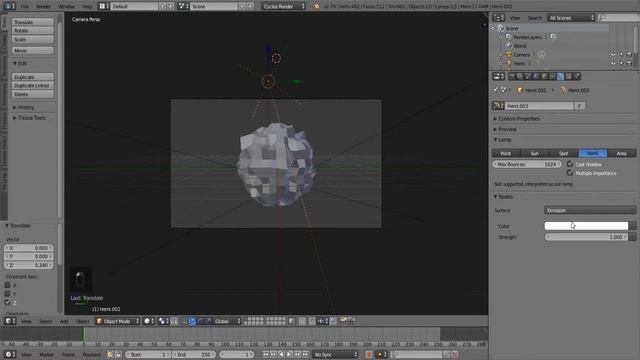
Task: Click the RenderLayers icon in the outliner
Action: click(509, 37)
